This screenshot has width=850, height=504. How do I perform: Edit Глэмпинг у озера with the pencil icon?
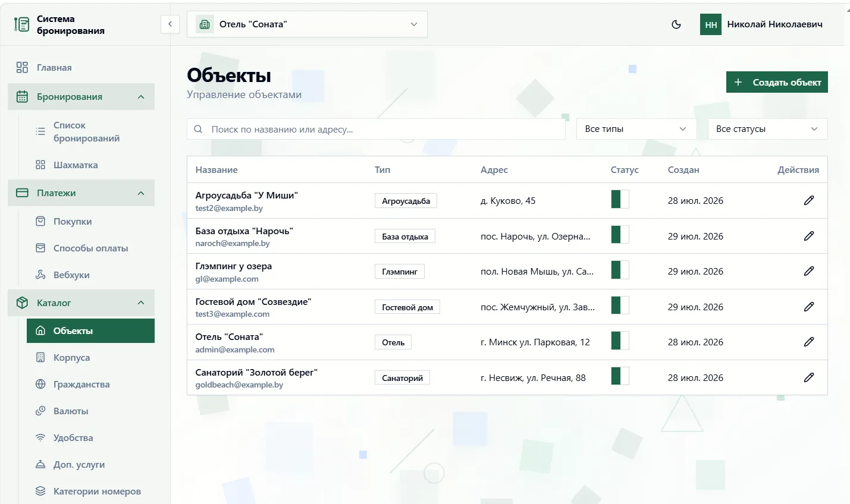pos(809,271)
